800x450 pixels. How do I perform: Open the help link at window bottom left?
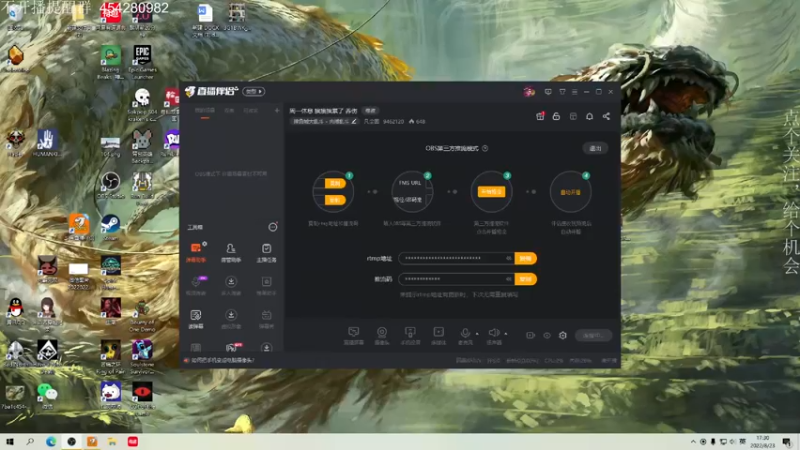222,360
